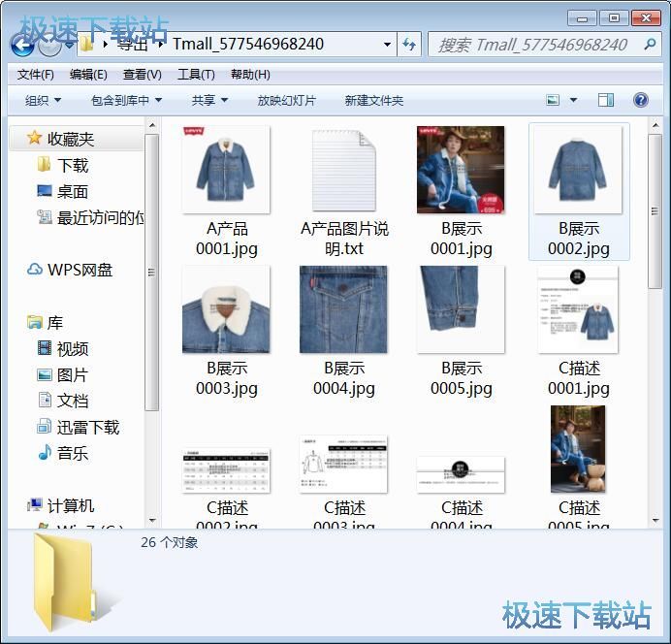The image size is (671, 644).
Task: Open the Help question mark icon
Action: coord(640,100)
